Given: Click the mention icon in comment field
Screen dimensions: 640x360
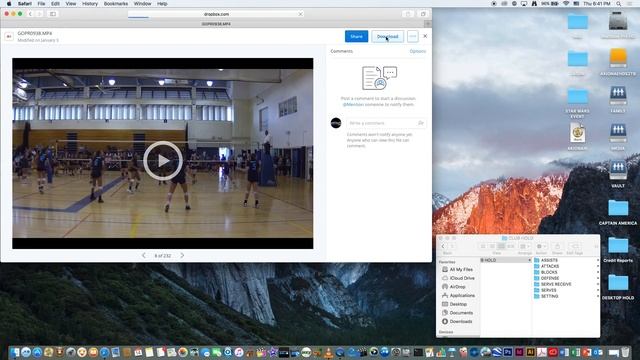Looking at the screenshot, I should click(x=420, y=123).
